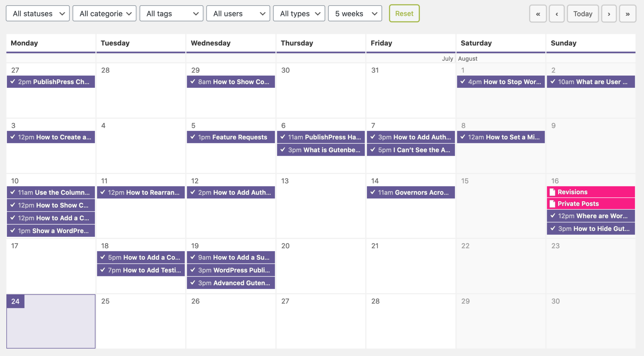Screen dimensions: 644x356
Task: Open 2pm How to Add Auth... post on Wednesday 12
Action: (231, 193)
